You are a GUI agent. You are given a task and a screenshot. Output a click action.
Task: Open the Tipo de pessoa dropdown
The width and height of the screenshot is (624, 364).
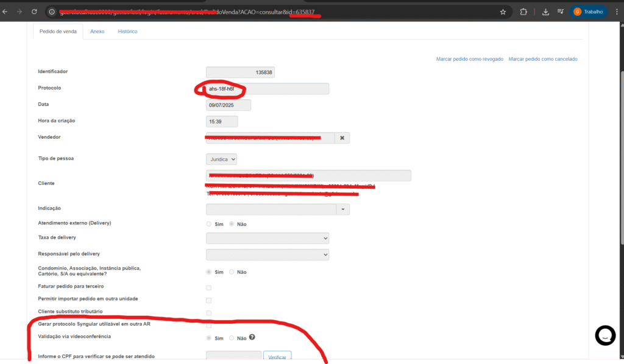click(221, 159)
